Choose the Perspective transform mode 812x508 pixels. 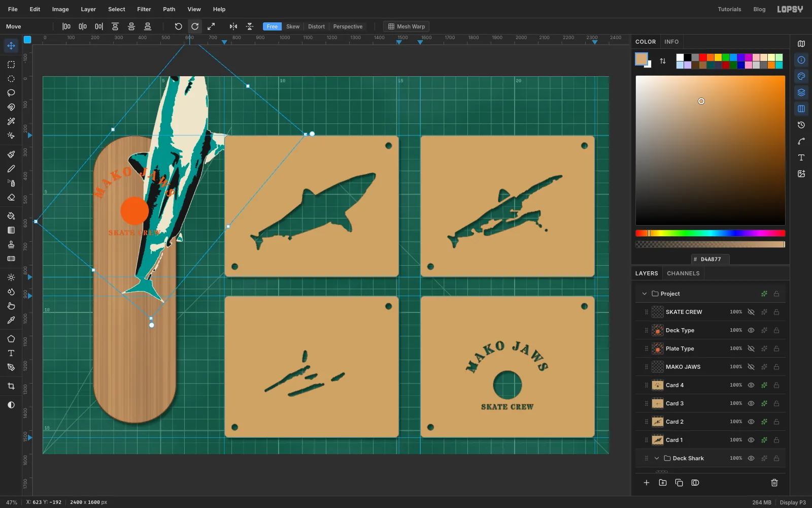tap(348, 26)
